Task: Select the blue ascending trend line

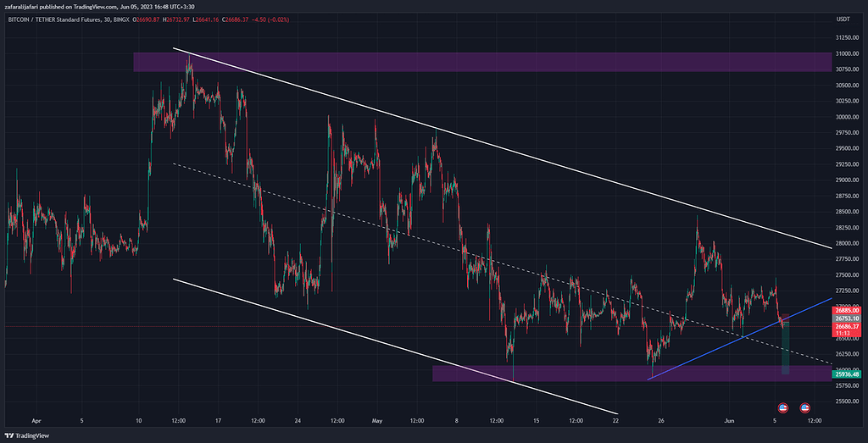Action: (739, 339)
